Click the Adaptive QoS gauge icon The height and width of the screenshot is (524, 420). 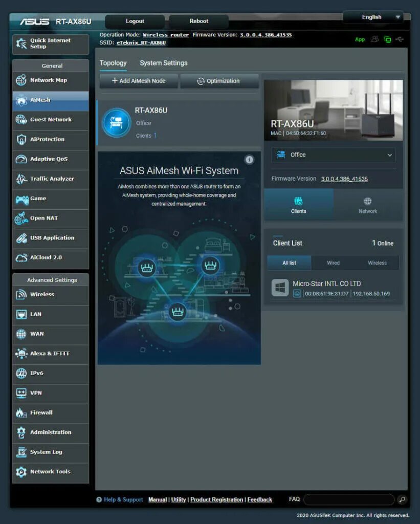(x=21, y=159)
